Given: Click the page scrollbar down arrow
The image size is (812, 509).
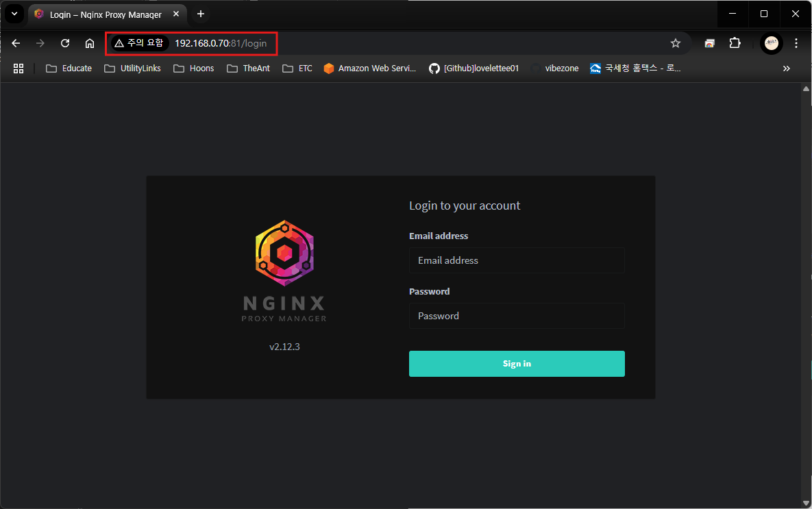Looking at the screenshot, I should [x=806, y=503].
